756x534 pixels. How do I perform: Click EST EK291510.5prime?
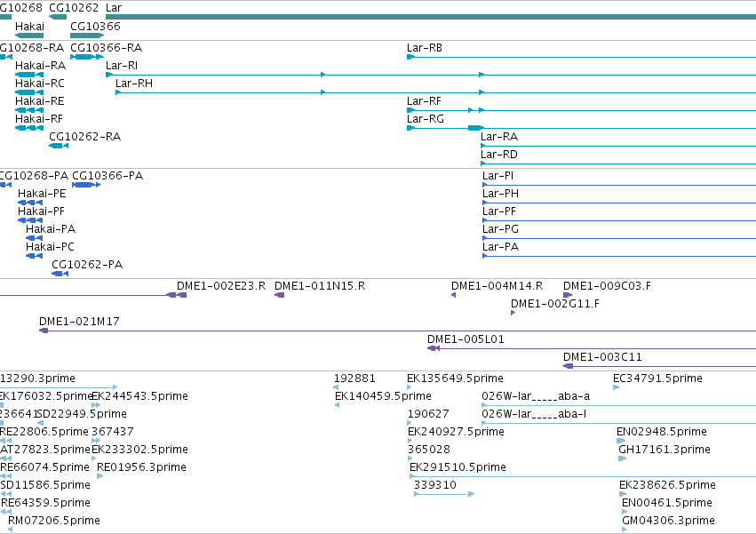click(458, 467)
